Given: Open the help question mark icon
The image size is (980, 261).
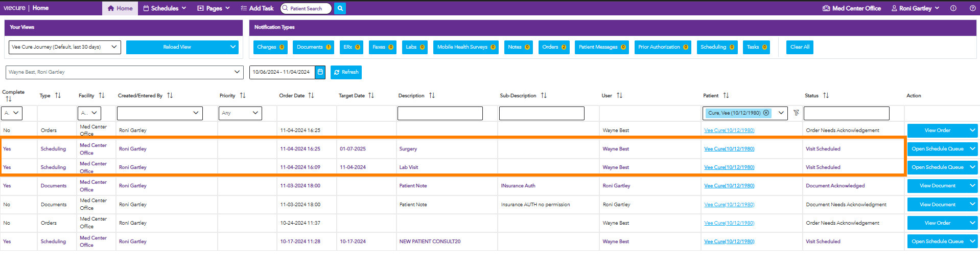Looking at the screenshot, I should (x=972, y=8).
